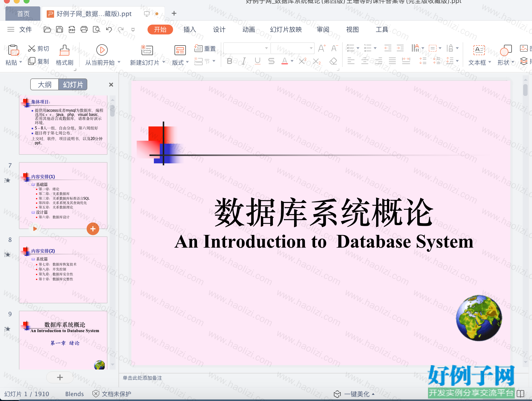Switch to the 幻灯片放映 tab
Viewport: 532px width, 401px height.
(286, 30)
